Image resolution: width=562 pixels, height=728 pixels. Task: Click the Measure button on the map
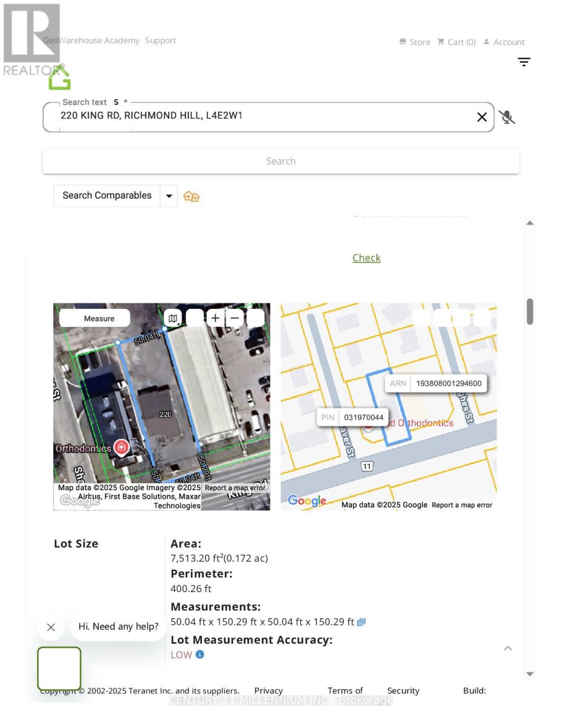click(x=95, y=318)
